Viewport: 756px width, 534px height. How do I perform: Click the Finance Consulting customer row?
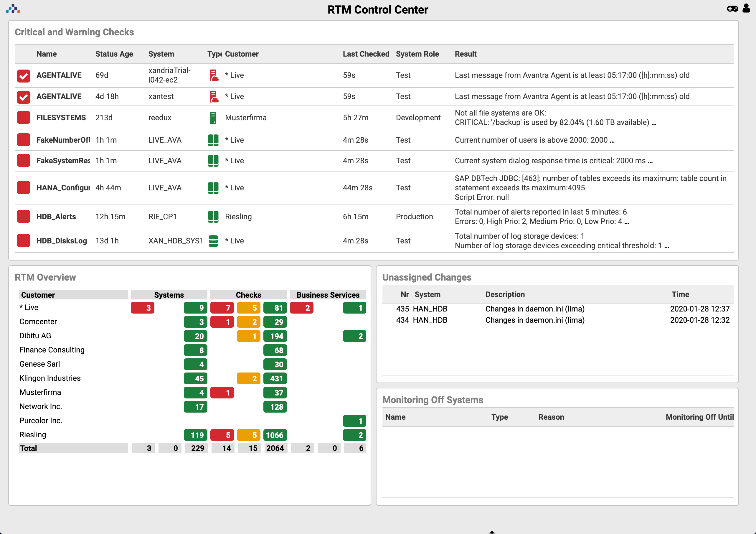pos(52,350)
